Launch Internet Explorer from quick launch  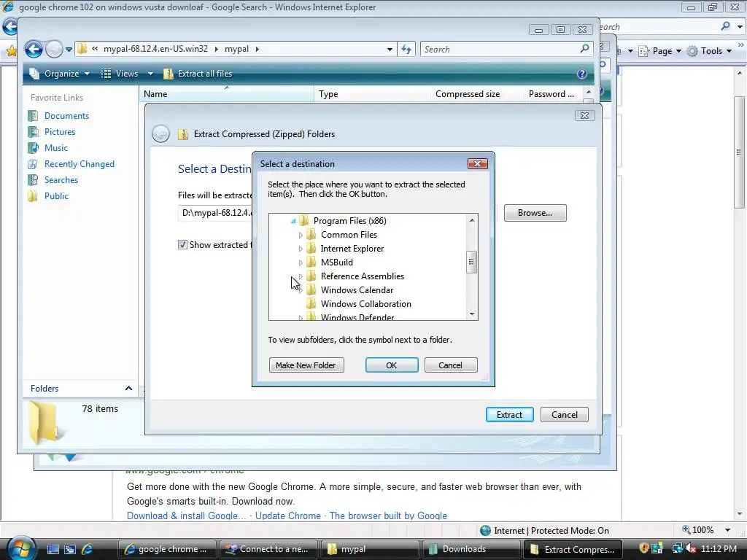point(87,550)
